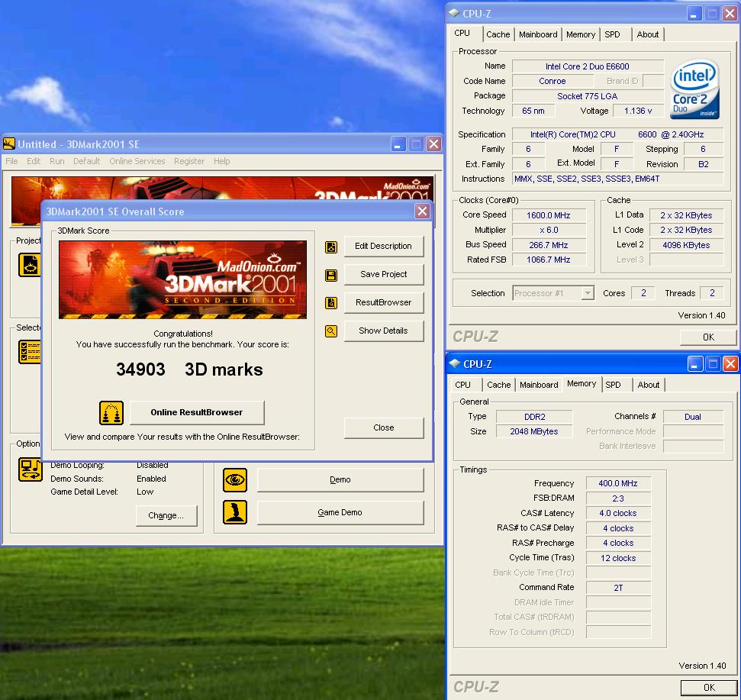Minimize the lower CPU-Z Memory window
This screenshot has width=741, height=700.
[694, 364]
